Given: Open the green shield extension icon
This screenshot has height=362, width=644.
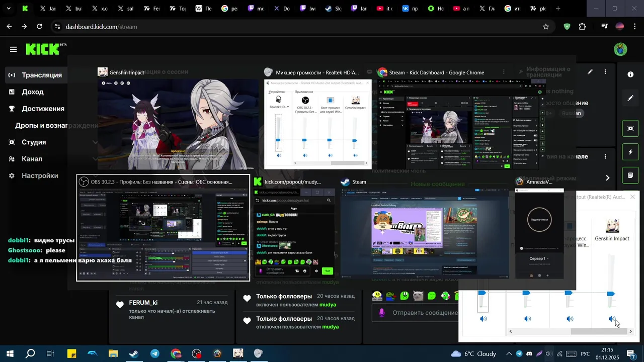Looking at the screenshot, I should click(x=567, y=27).
